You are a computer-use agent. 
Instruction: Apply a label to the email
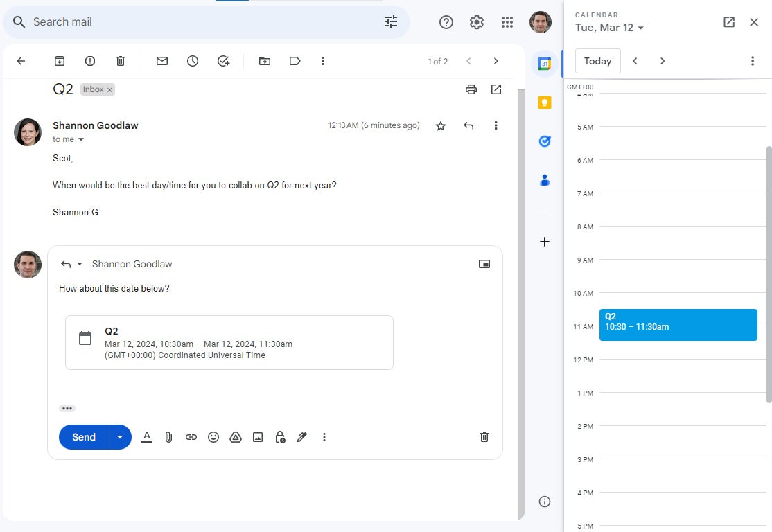click(295, 61)
